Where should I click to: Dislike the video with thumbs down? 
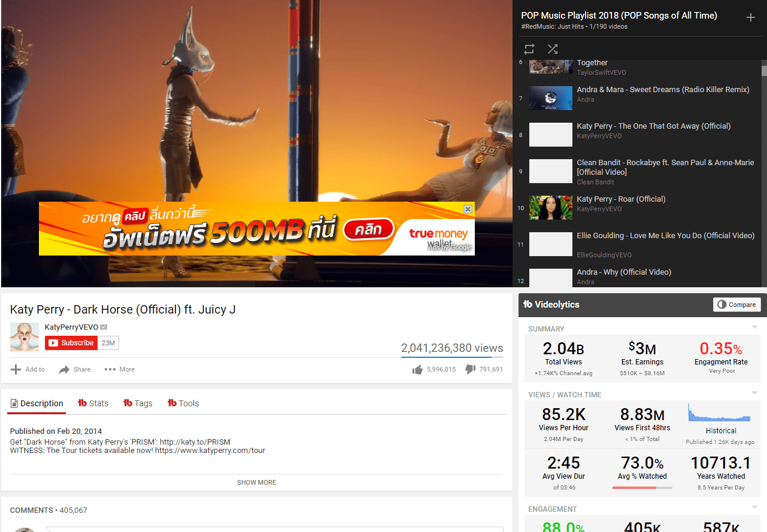tap(470, 369)
